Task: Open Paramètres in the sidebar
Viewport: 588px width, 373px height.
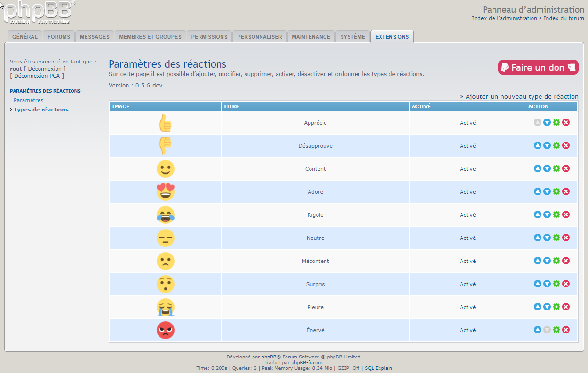Action: click(29, 100)
